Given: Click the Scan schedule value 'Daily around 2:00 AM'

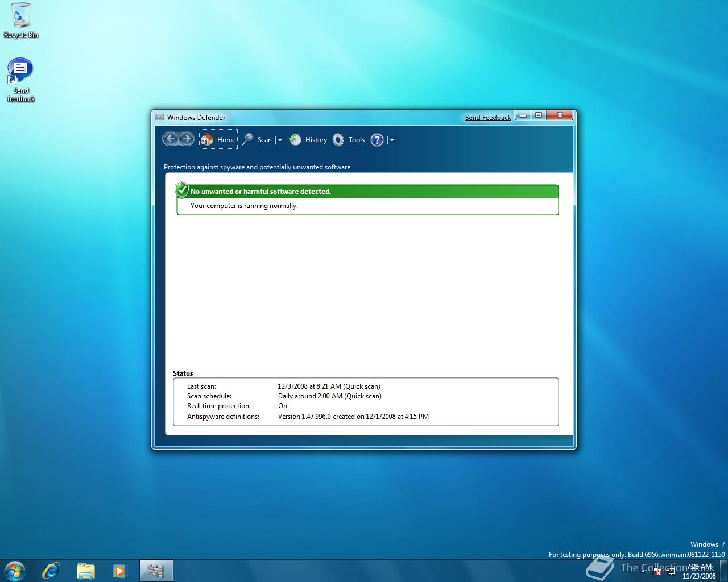Looking at the screenshot, I should click(x=329, y=396).
